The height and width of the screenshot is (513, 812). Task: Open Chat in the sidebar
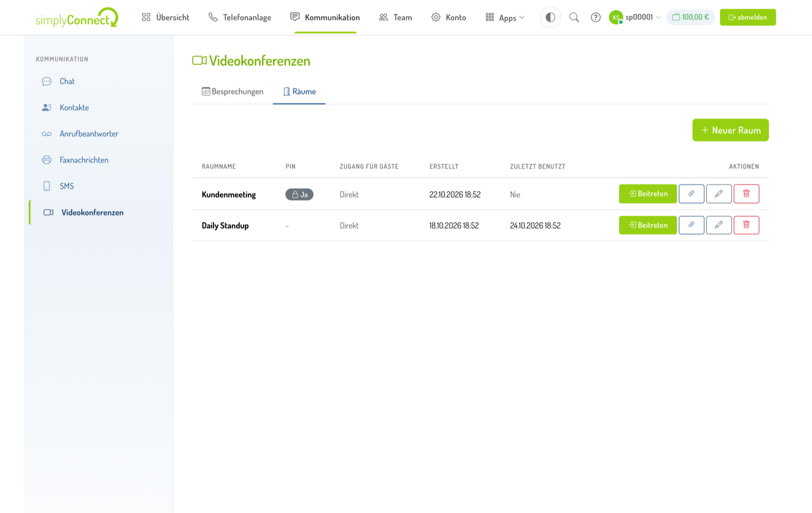[67, 81]
